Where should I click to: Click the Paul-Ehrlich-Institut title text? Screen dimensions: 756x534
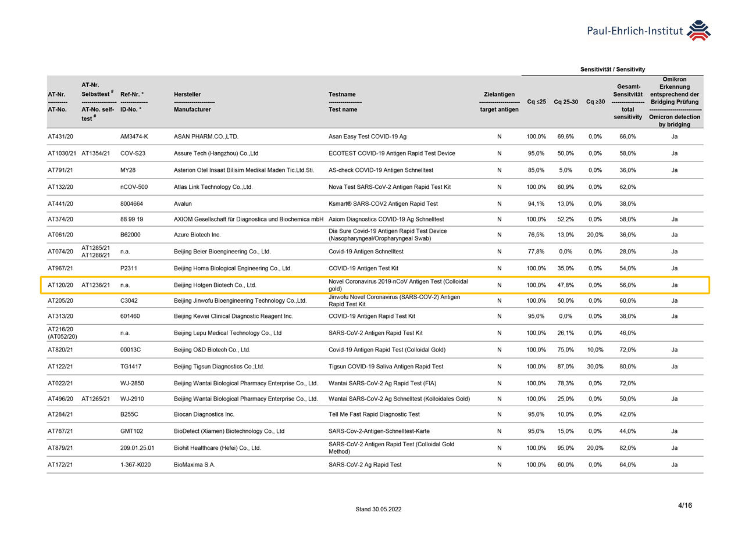click(x=635, y=31)
